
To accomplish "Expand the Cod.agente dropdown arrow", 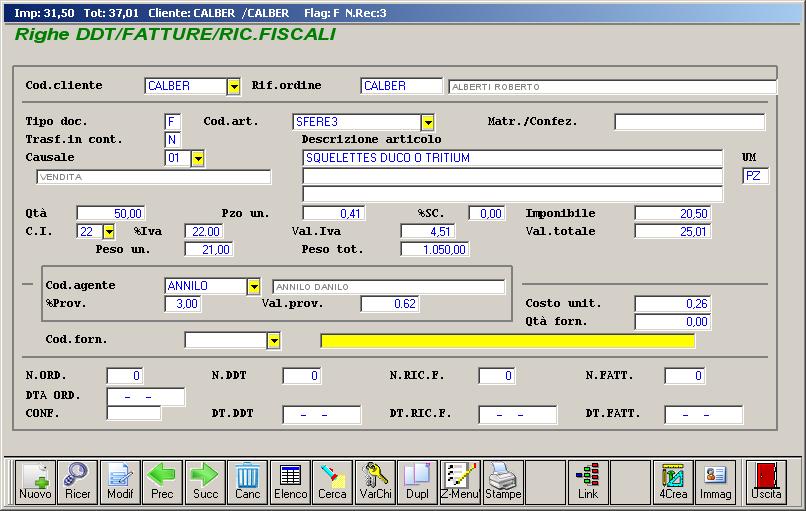I will [254, 286].
